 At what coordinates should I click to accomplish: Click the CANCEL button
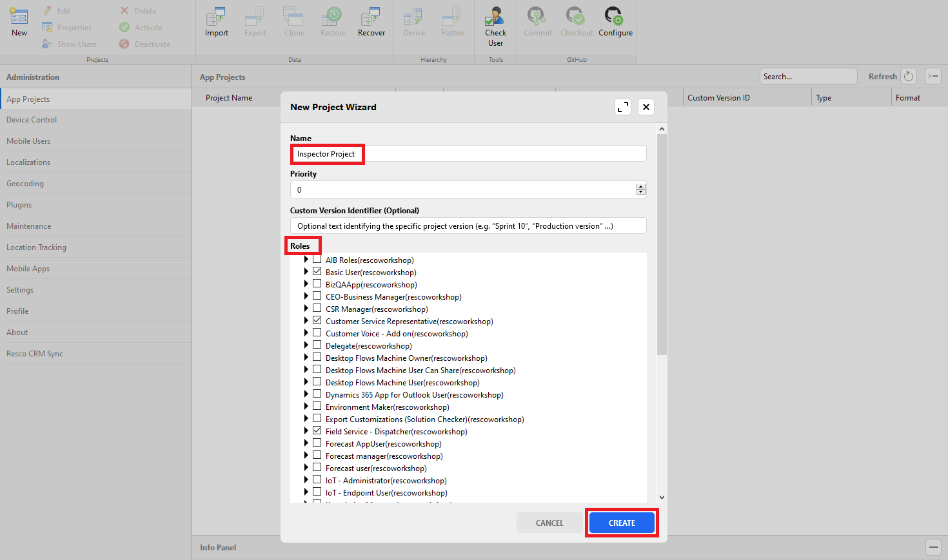click(x=549, y=523)
